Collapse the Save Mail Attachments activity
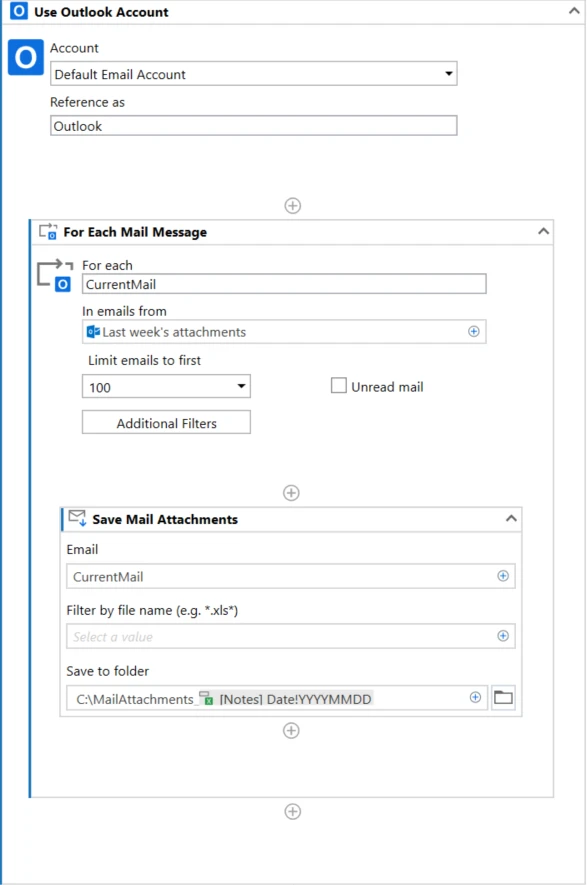The height and width of the screenshot is (885, 587). [511, 518]
